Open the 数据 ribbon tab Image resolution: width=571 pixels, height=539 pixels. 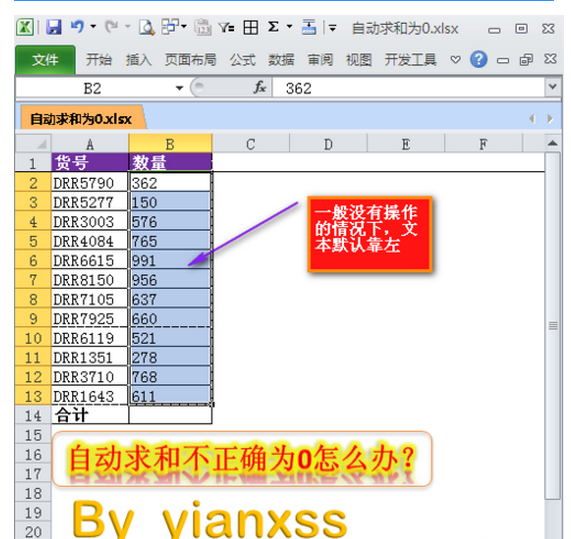coord(281,60)
